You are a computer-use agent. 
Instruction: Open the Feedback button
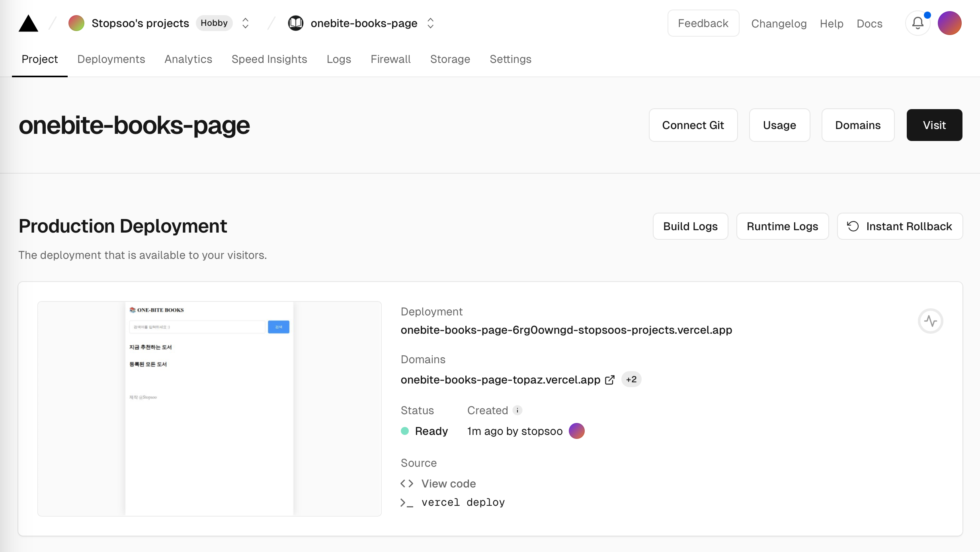pyautogui.click(x=703, y=23)
